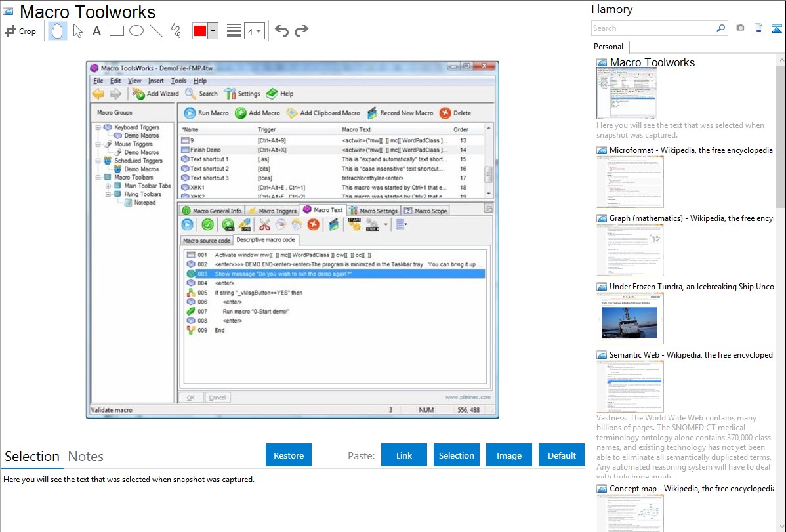Select the Crop tool
This screenshot has width=786, height=532.
point(20,31)
